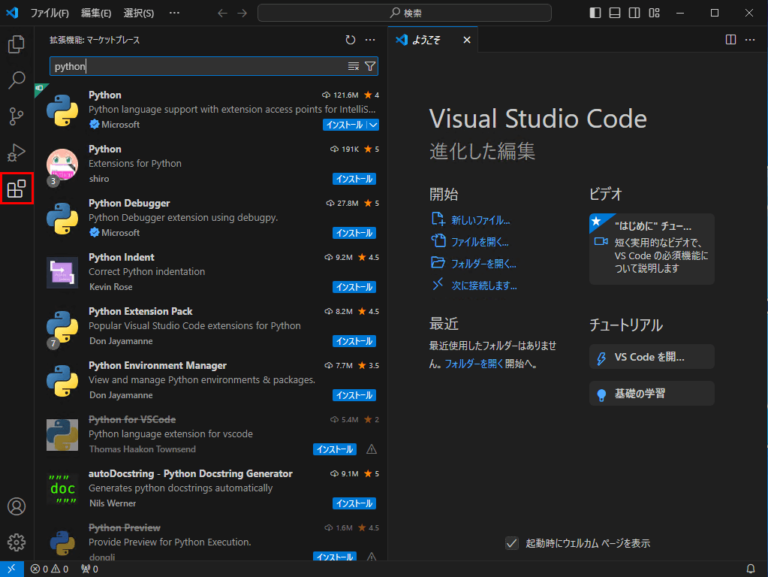The image size is (768, 577).
Task: Open Run and Debug view
Action: (16, 152)
